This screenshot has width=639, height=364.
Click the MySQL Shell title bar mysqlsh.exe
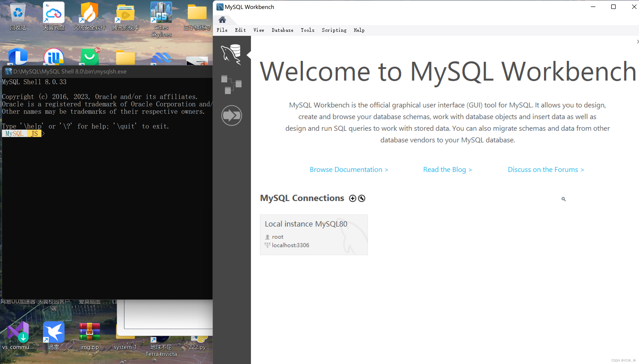tap(108, 71)
